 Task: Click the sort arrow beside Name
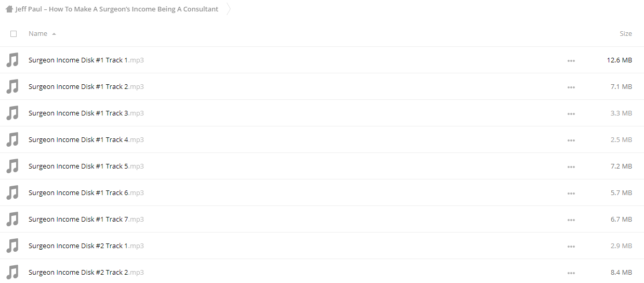54,34
